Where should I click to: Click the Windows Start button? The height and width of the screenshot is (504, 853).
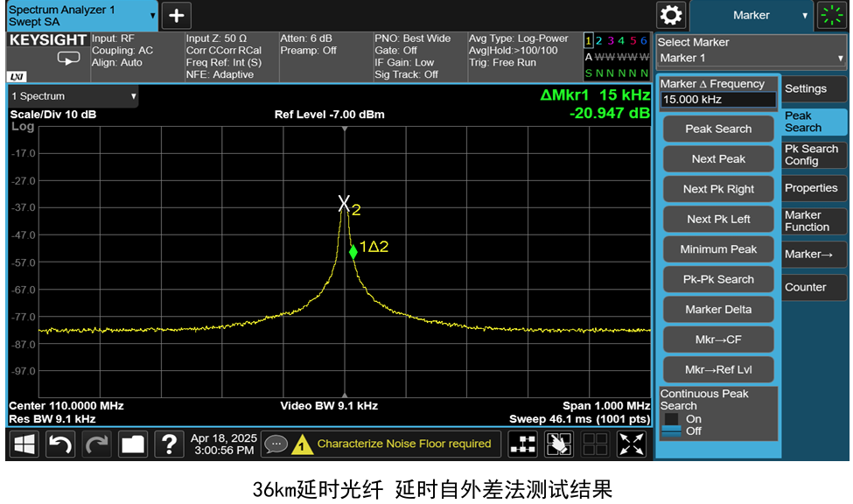coord(23,444)
